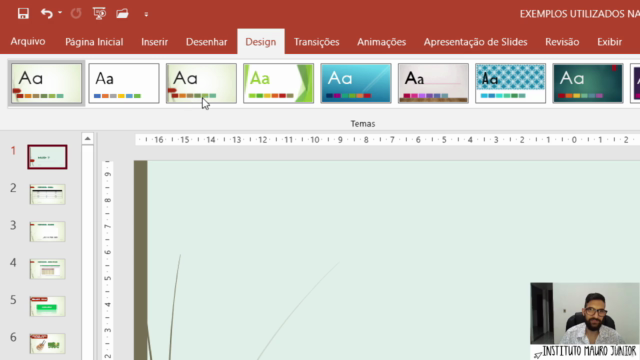Click the webcam video overlay
Image resolution: width=640 pixels, height=360 pixels.
click(585, 313)
